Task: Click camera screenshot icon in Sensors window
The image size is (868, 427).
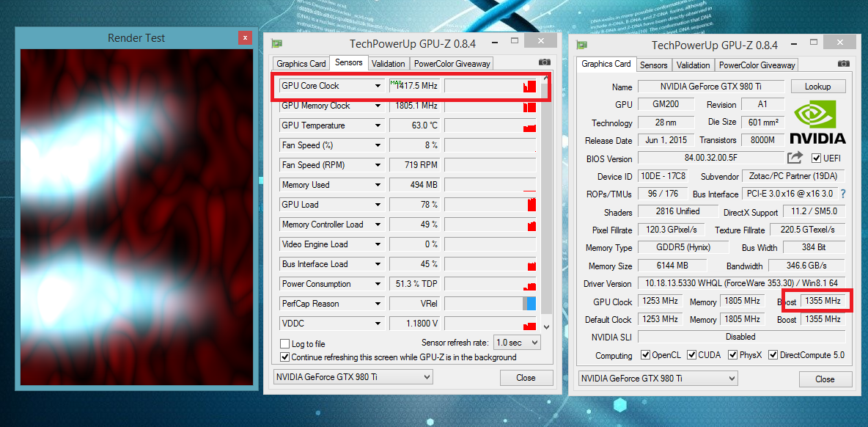Action: click(544, 63)
